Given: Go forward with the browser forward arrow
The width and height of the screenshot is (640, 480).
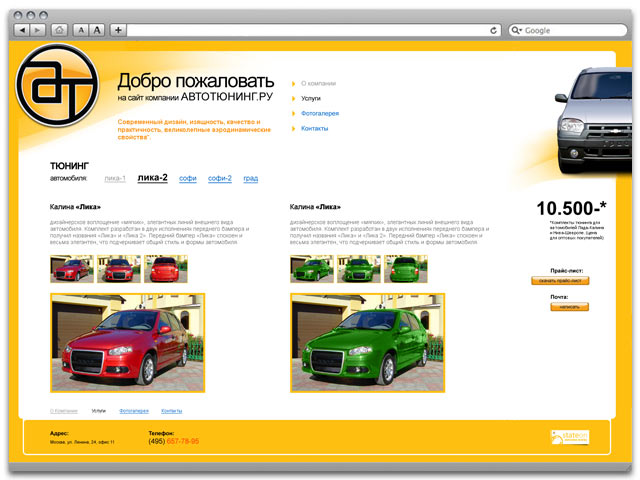Looking at the screenshot, I should [x=38, y=30].
